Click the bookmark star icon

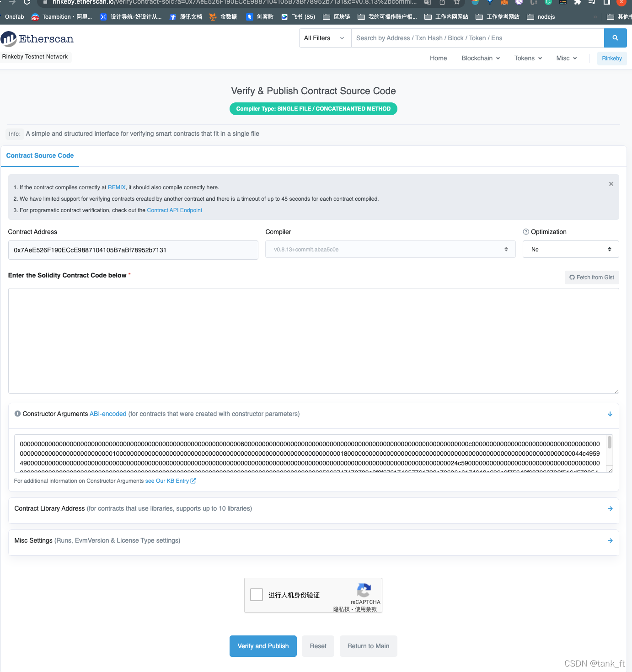point(457,2)
